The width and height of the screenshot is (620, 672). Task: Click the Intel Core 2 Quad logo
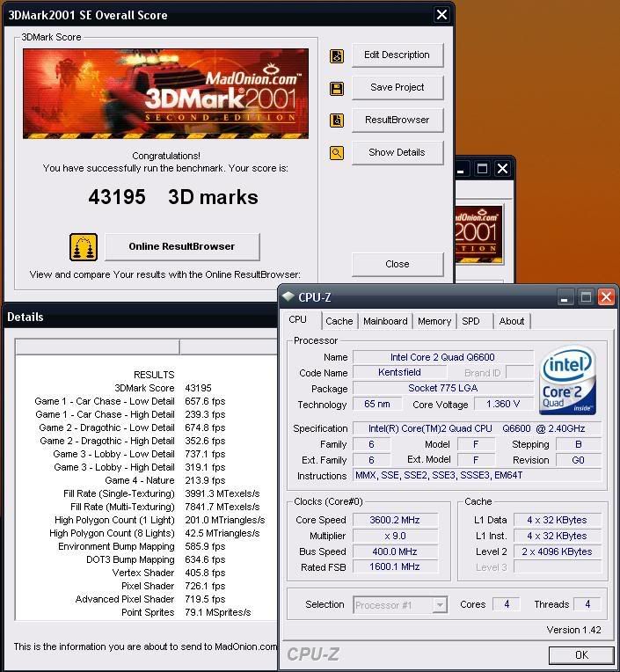(x=568, y=381)
